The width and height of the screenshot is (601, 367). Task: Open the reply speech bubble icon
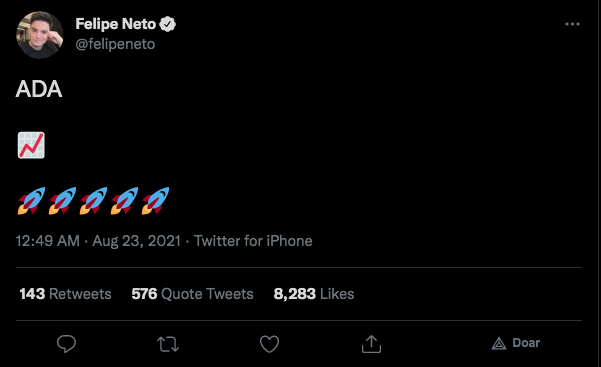[66, 343]
